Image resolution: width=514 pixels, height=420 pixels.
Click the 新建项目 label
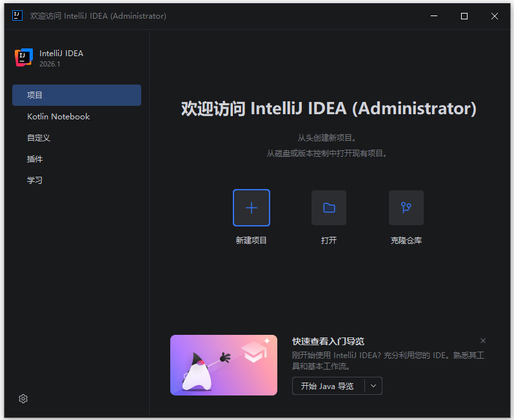(252, 241)
